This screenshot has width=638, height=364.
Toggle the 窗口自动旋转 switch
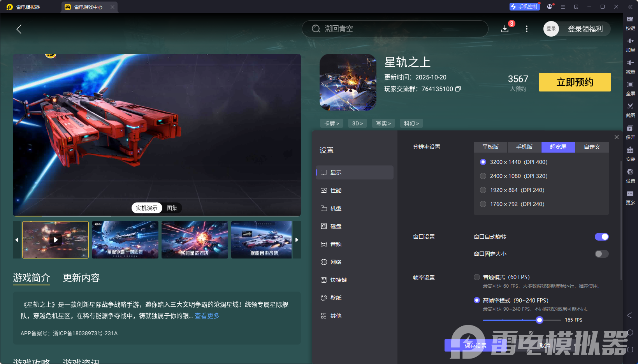(602, 237)
